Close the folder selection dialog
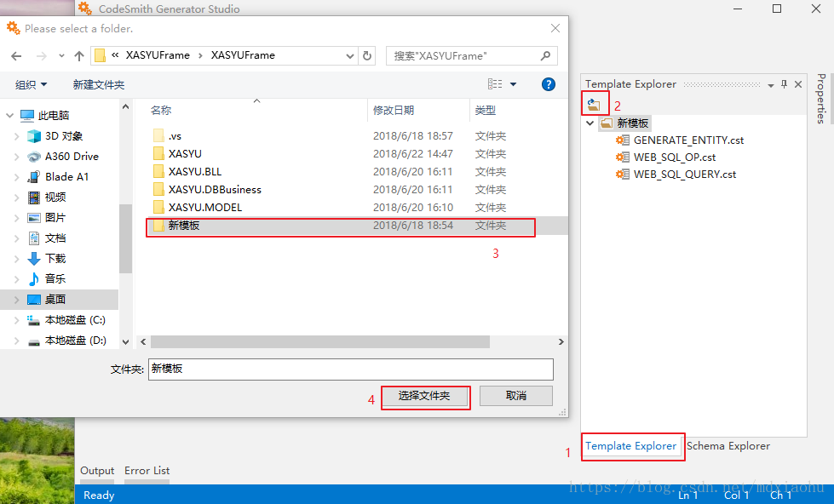The width and height of the screenshot is (834, 504). (x=555, y=28)
